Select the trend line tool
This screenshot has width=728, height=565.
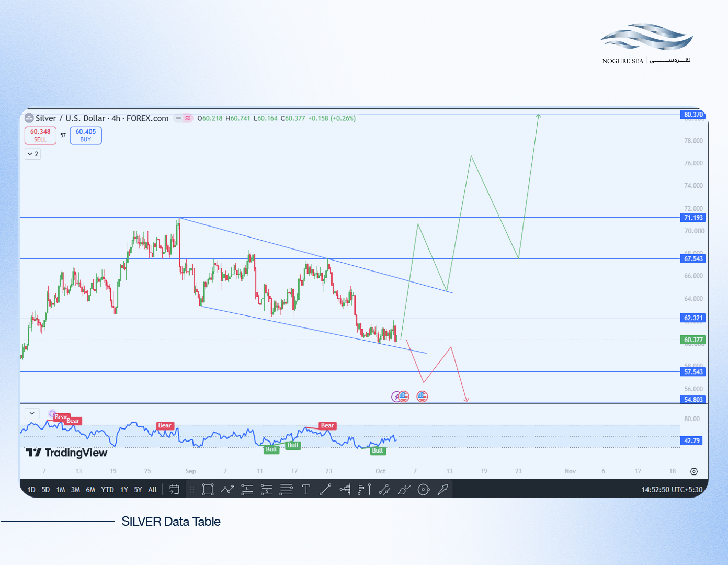[x=325, y=490]
